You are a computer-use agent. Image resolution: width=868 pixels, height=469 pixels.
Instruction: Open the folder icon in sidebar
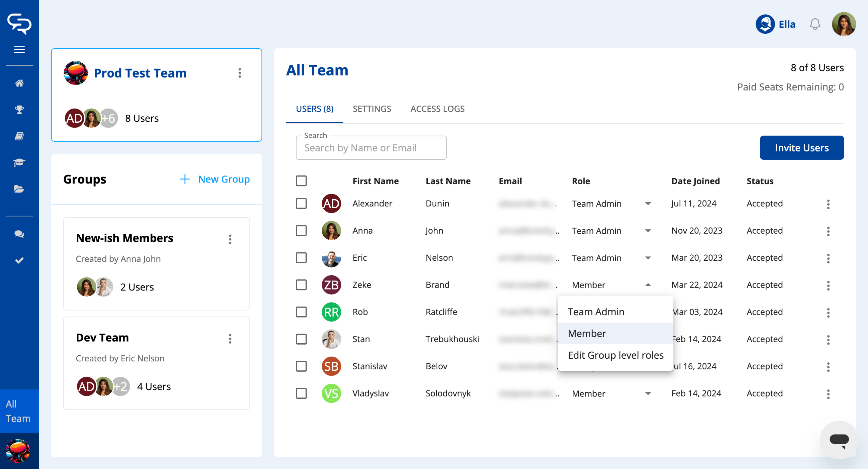tap(19, 189)
